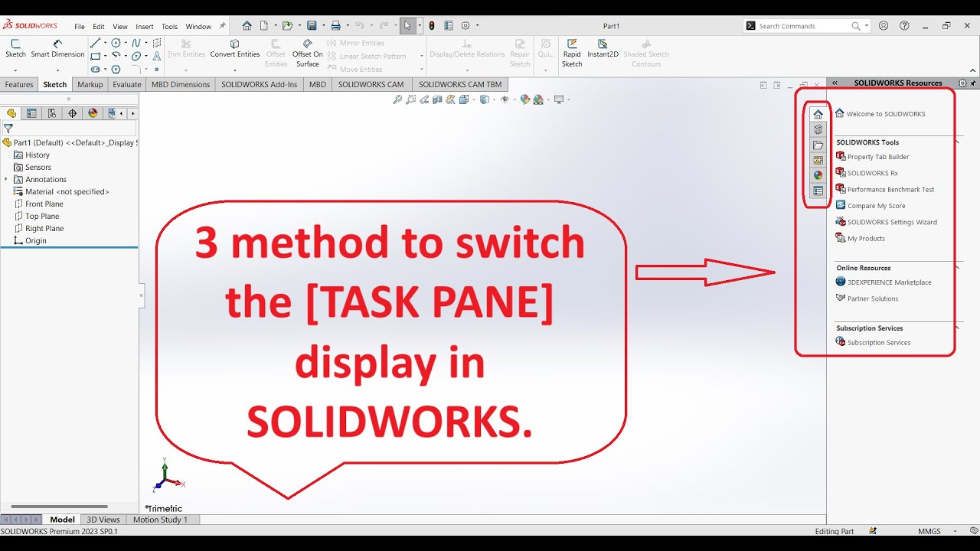Start a Sketch with the Sketch tool
This screenshot has width=980, height=551.
click(x=15, y=49)
